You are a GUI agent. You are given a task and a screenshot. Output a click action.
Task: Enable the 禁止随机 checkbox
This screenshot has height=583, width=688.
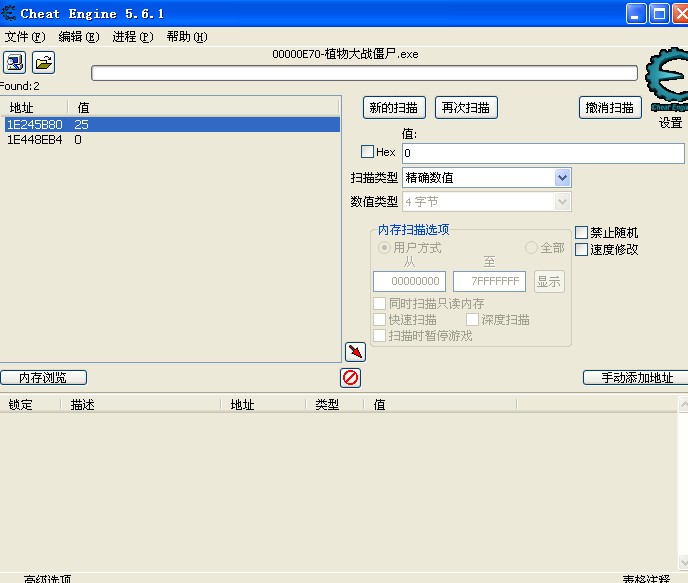(x=581, y=232)
